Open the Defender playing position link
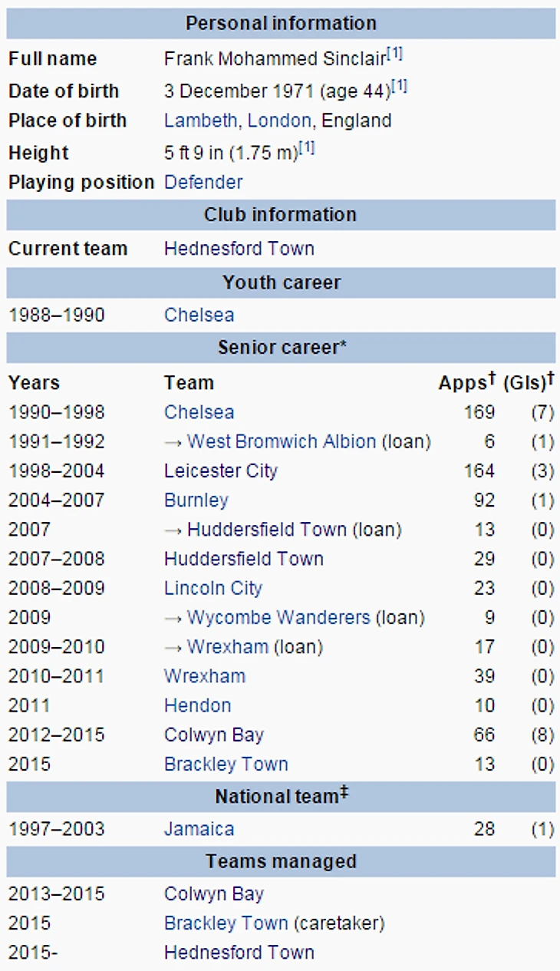 (203, 182)
